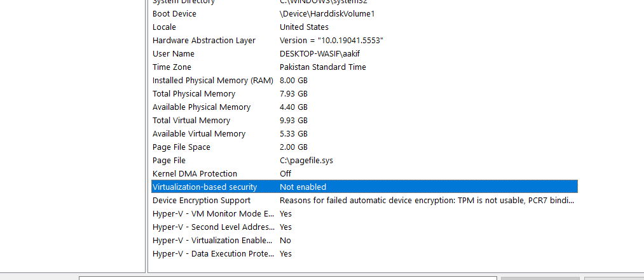Image resolution: width=644 pixels, height=280 pixels.
Task: Click Hyper-V Second Level Address row
Action: (213, 227)
